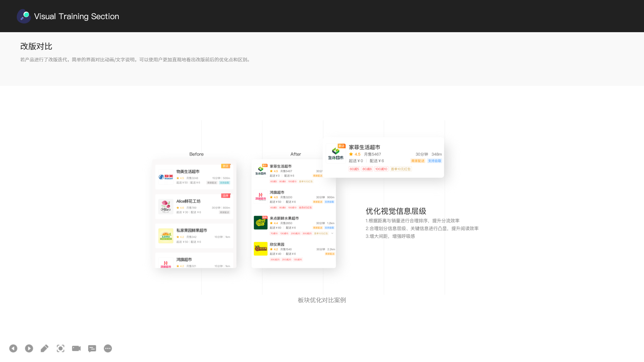Viewport: 644px width, 362px height.
Task: Click the video camera icon
Action: (x=76, y=348)
